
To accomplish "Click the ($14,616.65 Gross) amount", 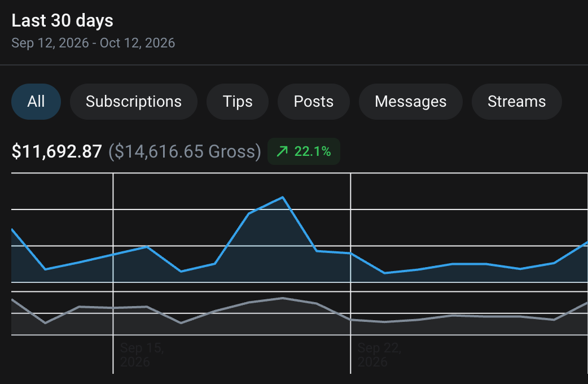I will point(185,152).
